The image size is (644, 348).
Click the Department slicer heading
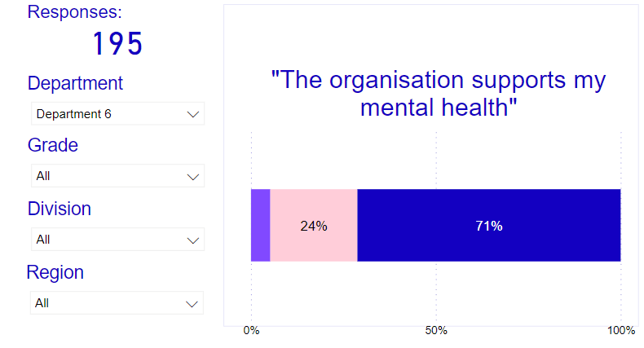coord(75,83)
